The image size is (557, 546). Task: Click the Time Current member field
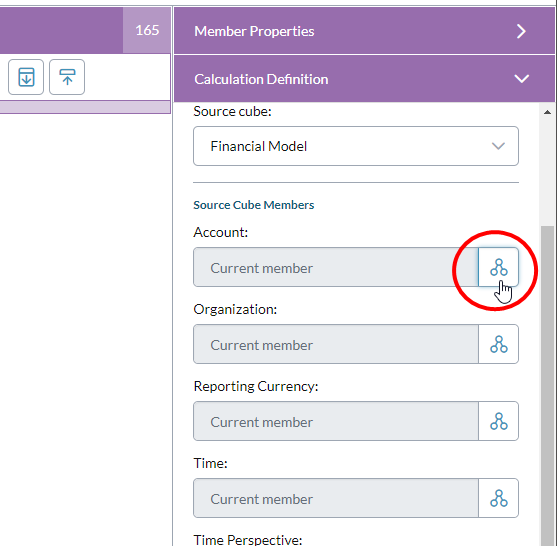[x=336, y=498]
